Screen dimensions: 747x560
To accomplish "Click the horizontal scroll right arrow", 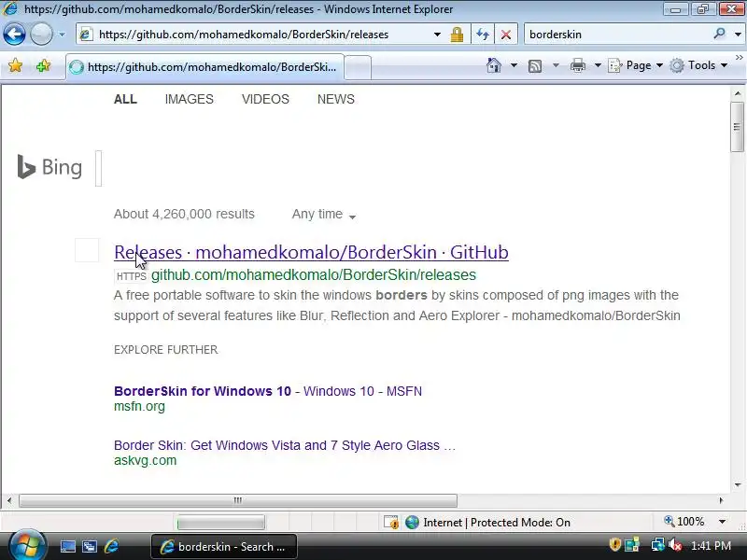I will click(x=721, y=500).
